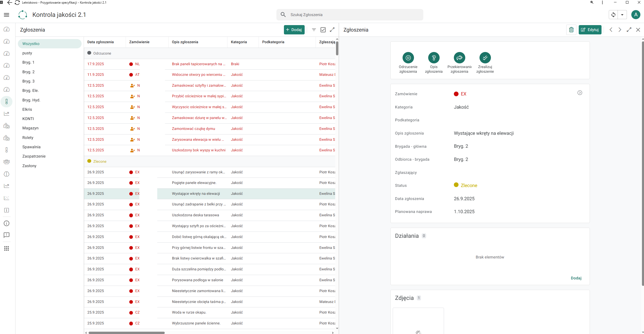
Task: Add an action via Dodaj in Działania
Action: click(576, 278)
